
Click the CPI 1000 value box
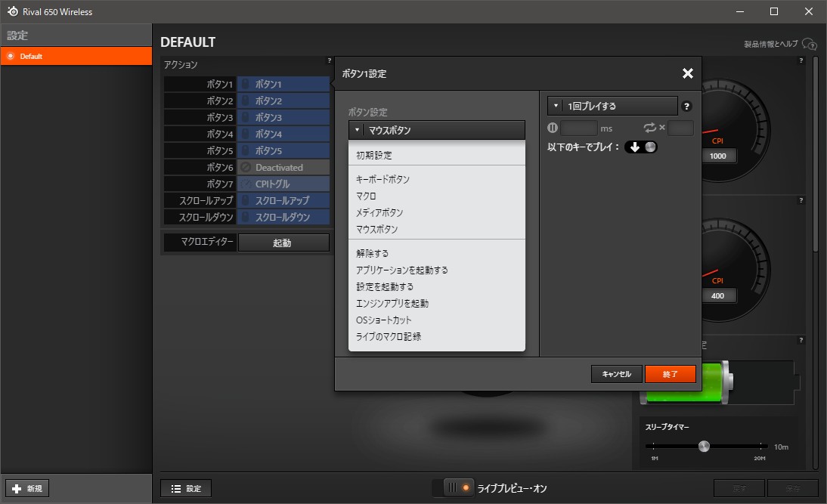click(718, 156)
